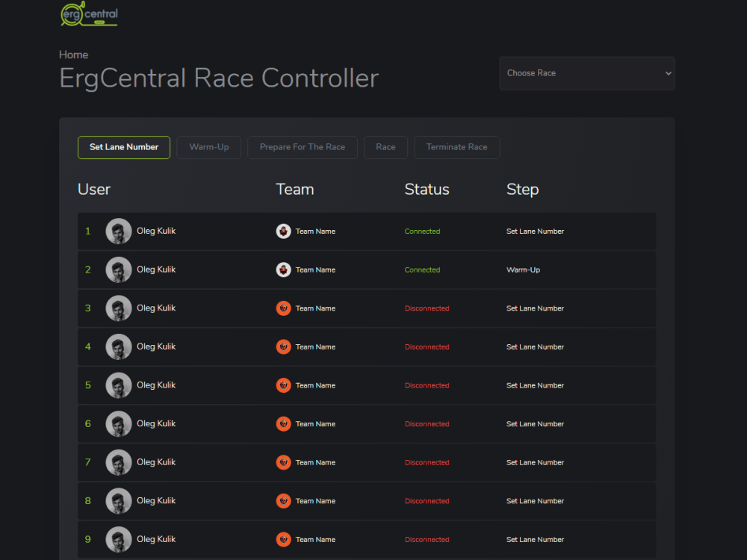Click the Disconnected status in lane 7
Screen dimensions: 747x560
click(427, 463)
